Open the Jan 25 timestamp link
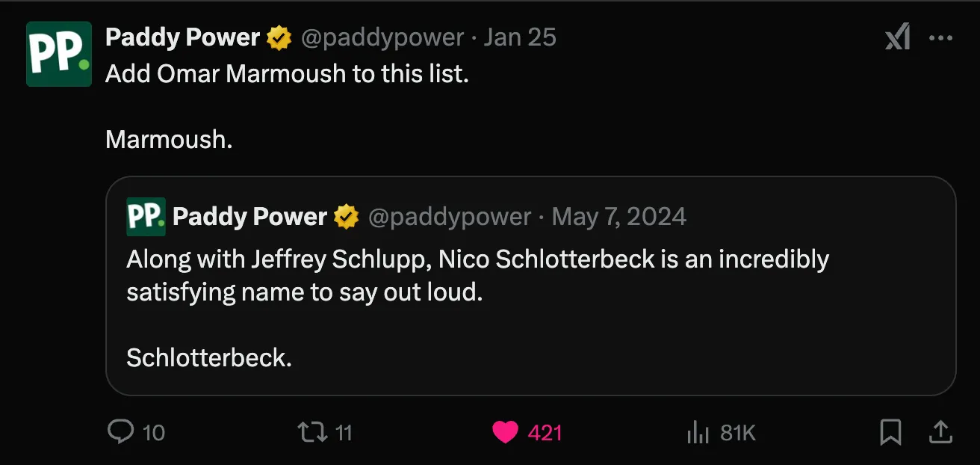 coord(520,37)
